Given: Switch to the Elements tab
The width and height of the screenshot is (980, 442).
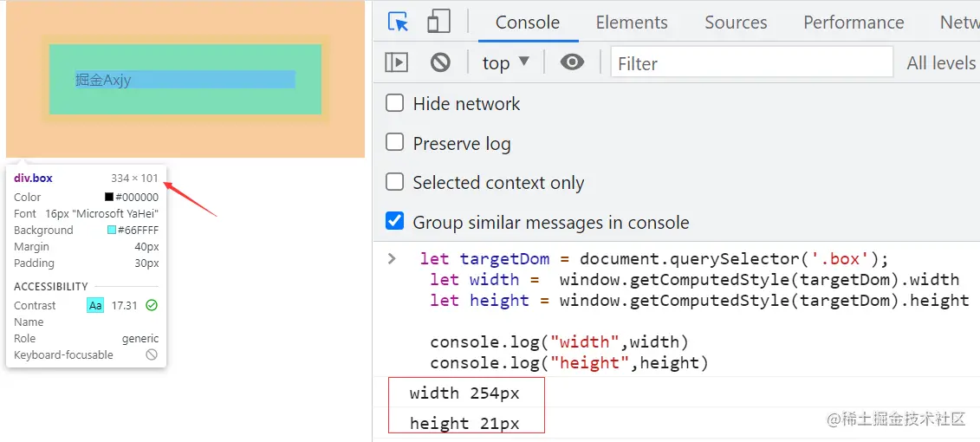Looking at the screenshot, I should (x=632, y=23).
